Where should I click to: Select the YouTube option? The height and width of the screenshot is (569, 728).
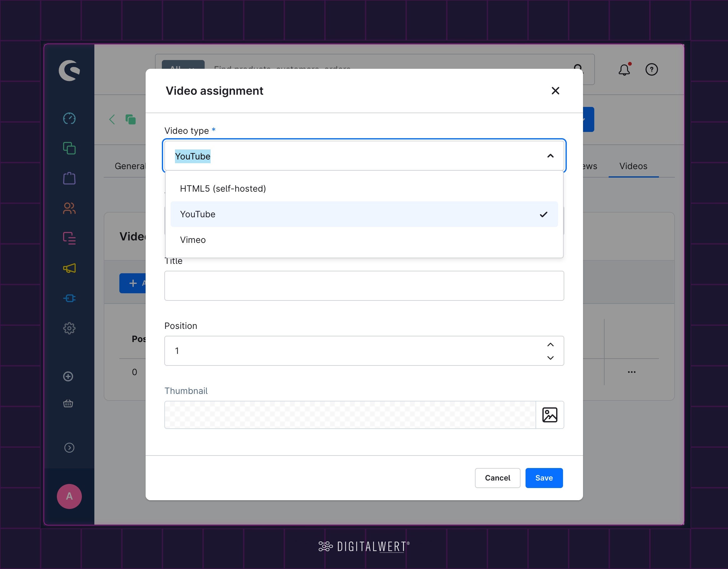[364, 214]
